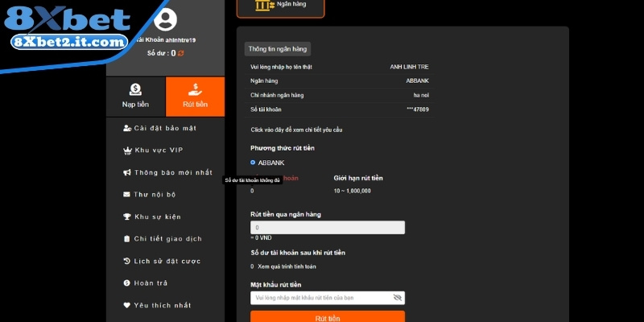
Task: Open Cài đặt bảo mật menu item
Action: click(x=165, y=128)
